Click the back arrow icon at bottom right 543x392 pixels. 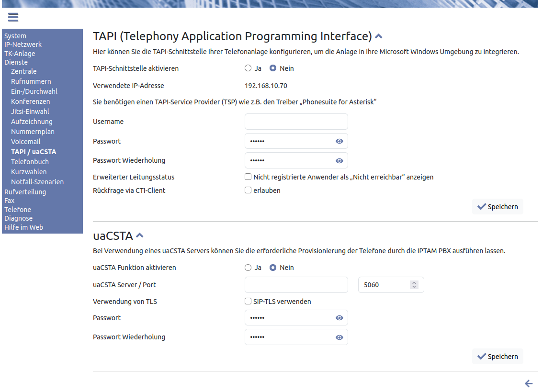pyautogui.click(x=529, y=383)
